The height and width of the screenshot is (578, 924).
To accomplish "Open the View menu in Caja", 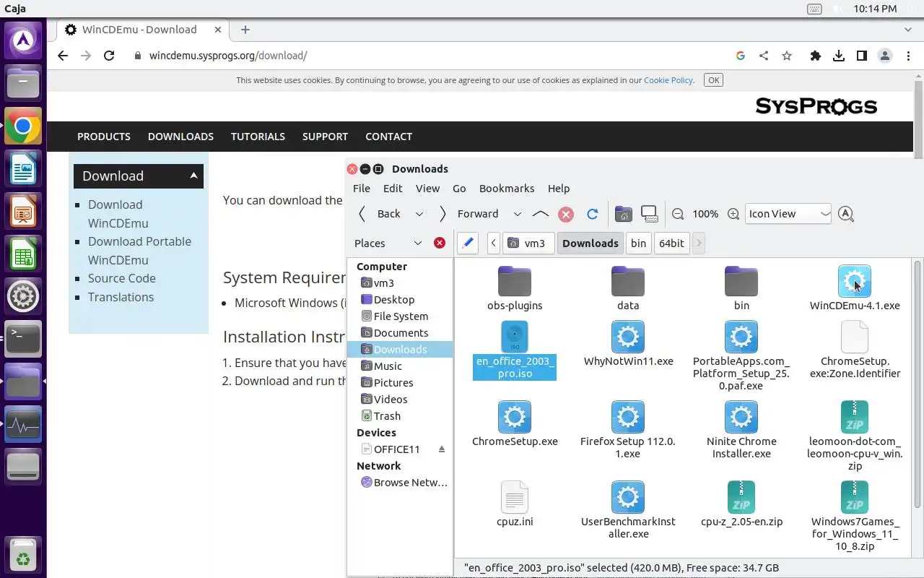I will (x=427, y=188).
